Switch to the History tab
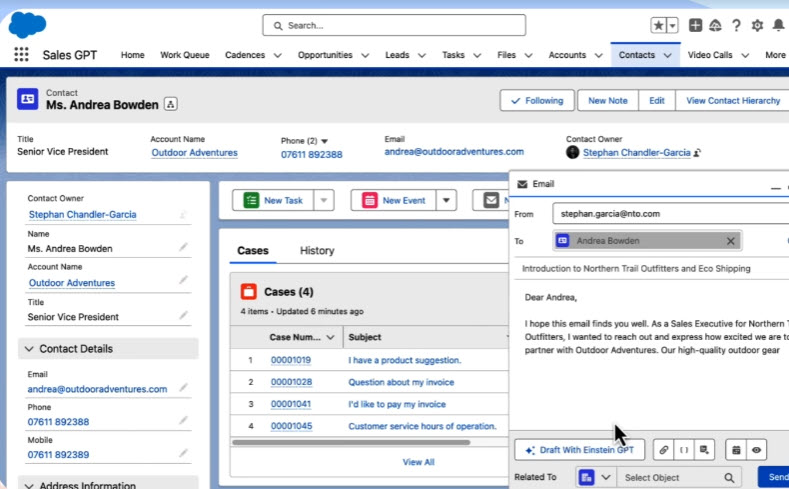This screenshot has height=489, width=789. 317,251
